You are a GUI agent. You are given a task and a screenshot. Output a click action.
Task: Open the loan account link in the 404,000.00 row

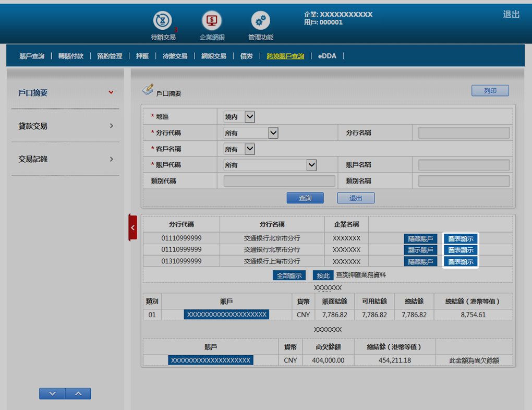(x=211, y=360)
